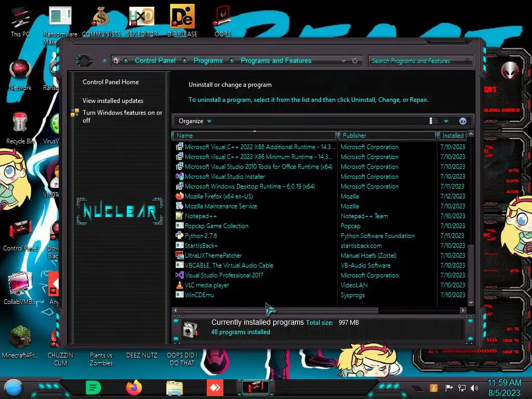The height and width of the screenshot is (399, 532).
Task: Click Mozilla Firefox program icon in list
Action: click(x=179, y=196)
